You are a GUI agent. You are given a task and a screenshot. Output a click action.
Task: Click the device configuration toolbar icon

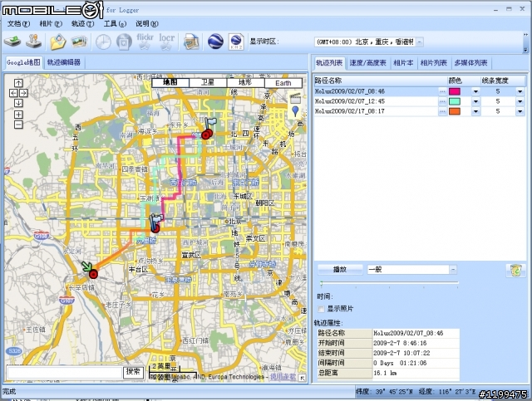point(34,42)
